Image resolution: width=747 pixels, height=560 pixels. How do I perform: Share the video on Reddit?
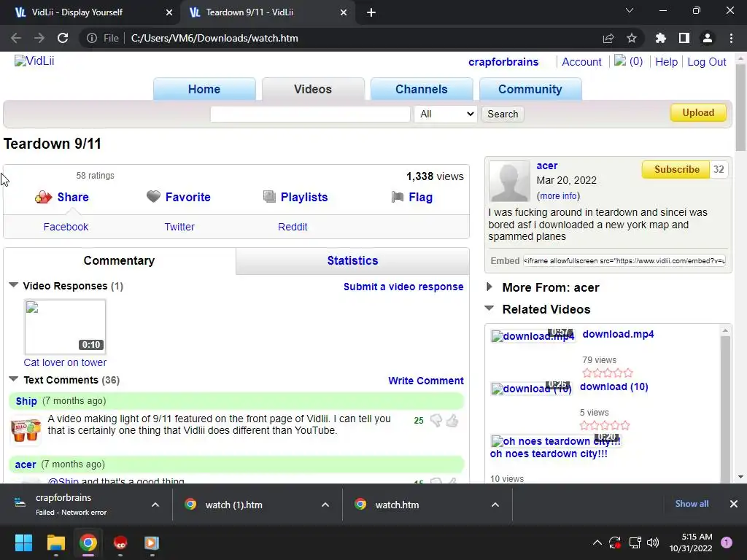coord(293,227)
